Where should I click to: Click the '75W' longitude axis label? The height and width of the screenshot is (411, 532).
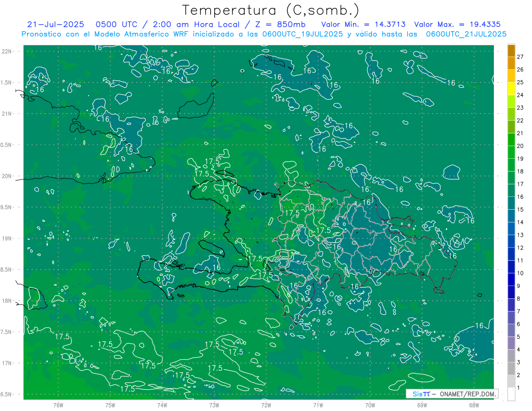click(110, 405)
